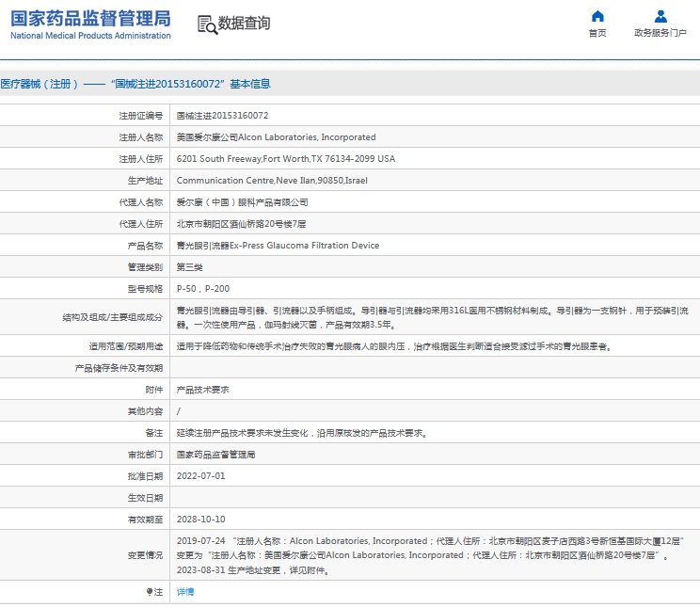Select product name Ex-Press Glaucoma Filtration Device
700x608 pixels.
(x=278, y=246)
